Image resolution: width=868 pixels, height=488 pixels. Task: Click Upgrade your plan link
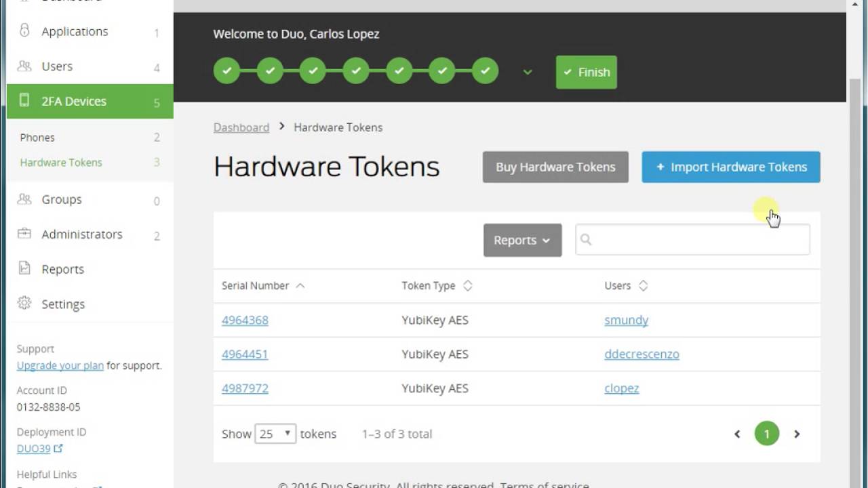pos(60,365)
